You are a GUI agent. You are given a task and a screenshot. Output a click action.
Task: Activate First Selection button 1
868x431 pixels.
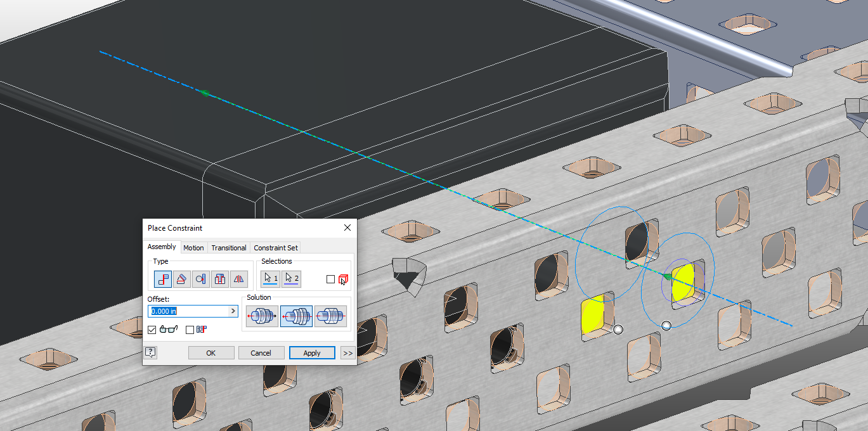pyautogui.click(x=271, y=279)
